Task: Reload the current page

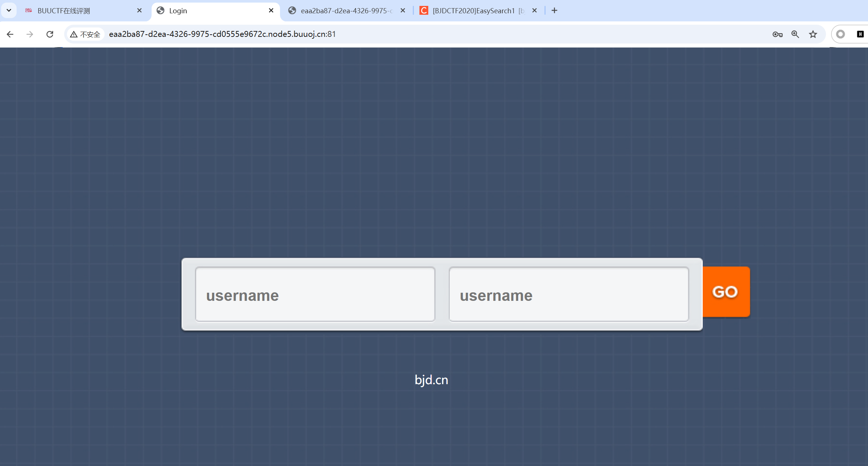Action: (50, 34)
